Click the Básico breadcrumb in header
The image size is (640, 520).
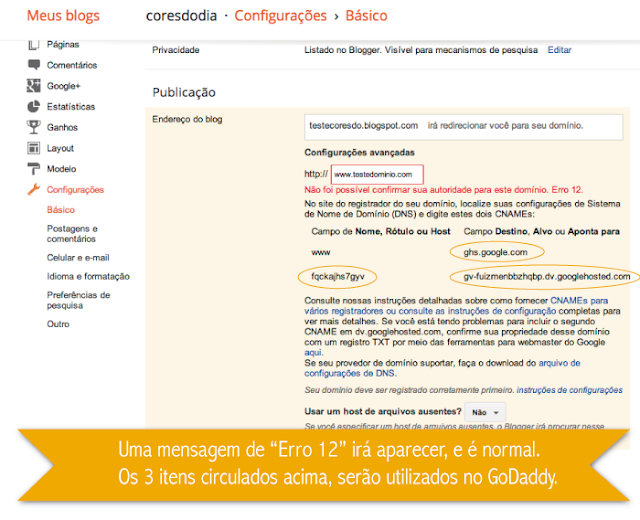point(366,16)
